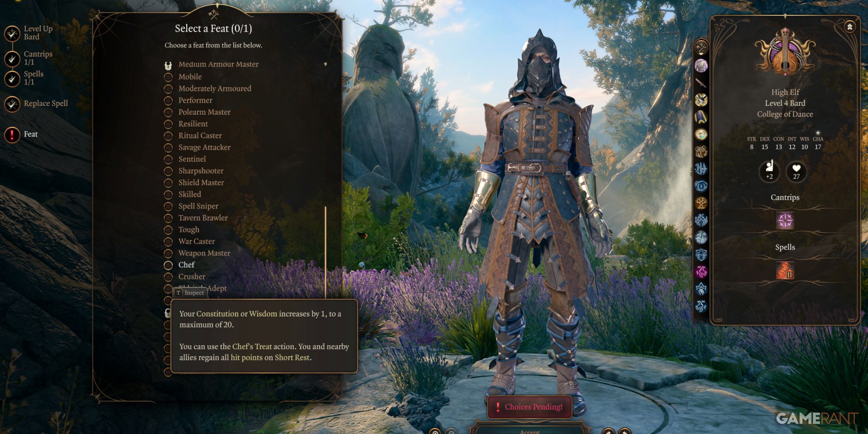Screen dimensions: 868x434
Task: Select the Chef feat radio button
Action: click(x=169, y=265)
